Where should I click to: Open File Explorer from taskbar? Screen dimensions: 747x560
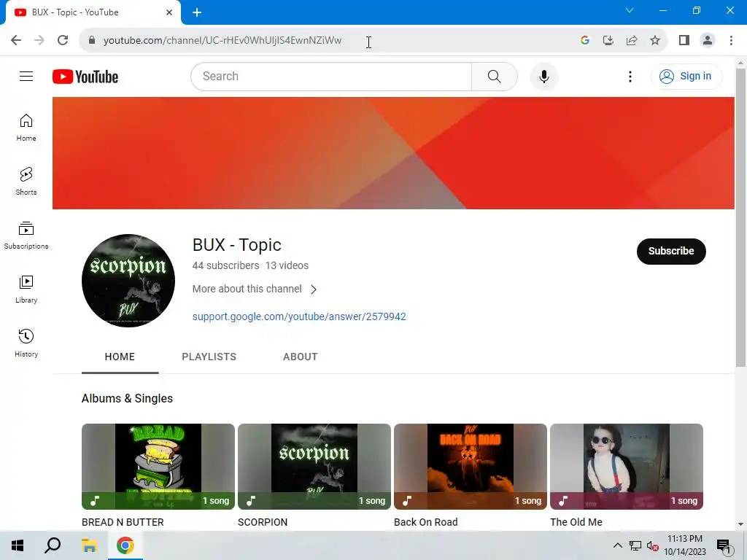(x=89, y=545)
